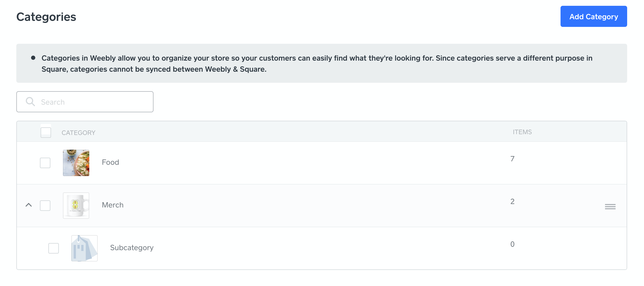Click the ITEMS column header

tap(522, 132)
